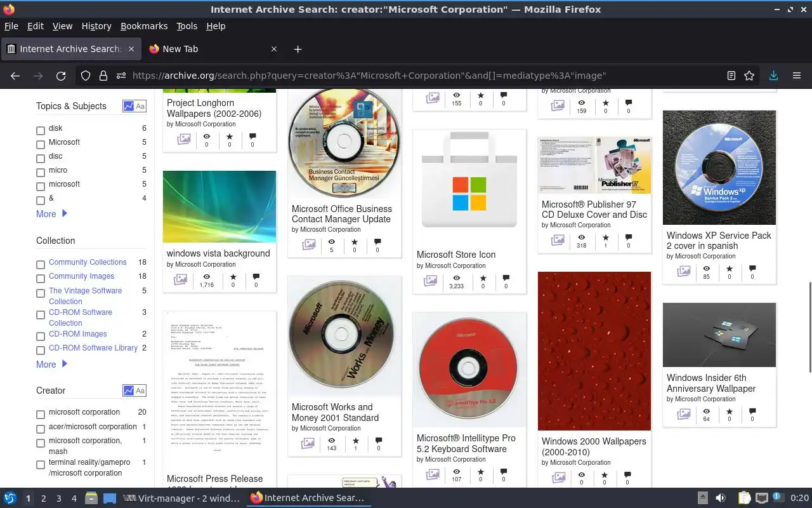This screenshot has height=508, width=812.
Task: Click the URL address bar field
Action: 419,76
